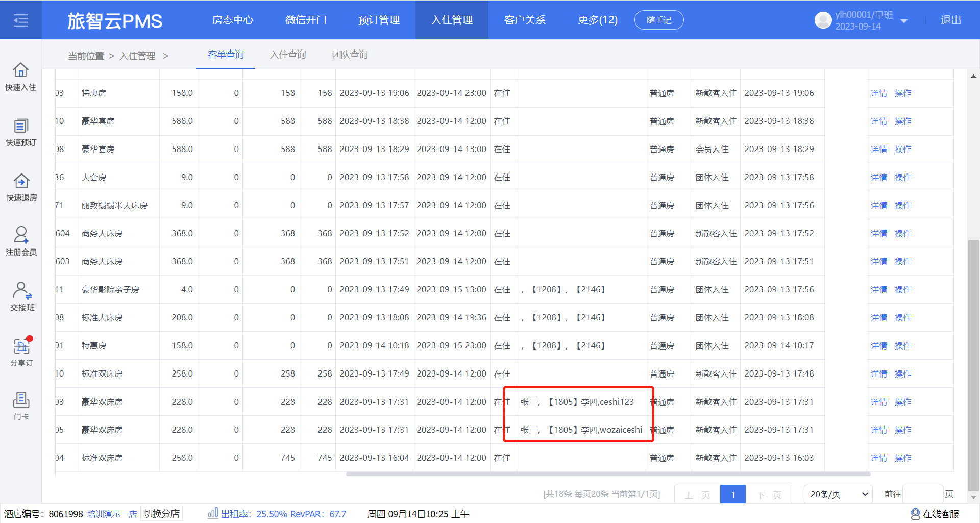This screenshot has width=980, height=523.
Task: Open the 快速入住 quick check-in icon
Action: point(21,77)
